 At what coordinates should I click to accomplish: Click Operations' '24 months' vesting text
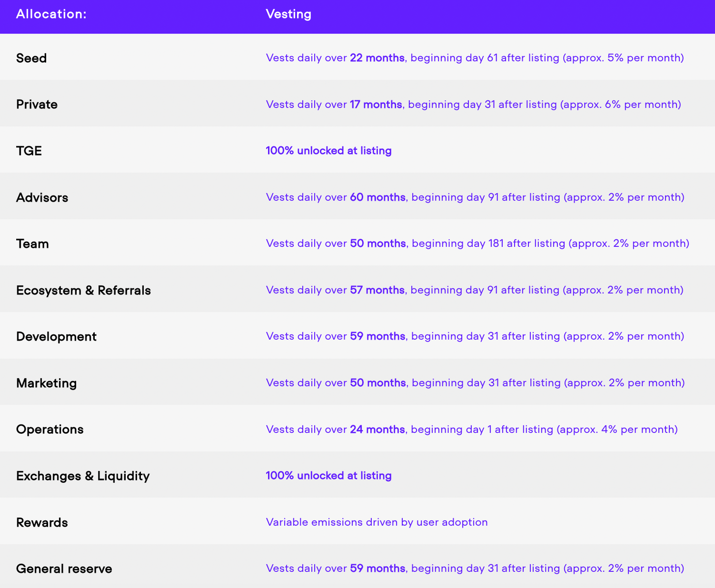[x=377, y=429]
